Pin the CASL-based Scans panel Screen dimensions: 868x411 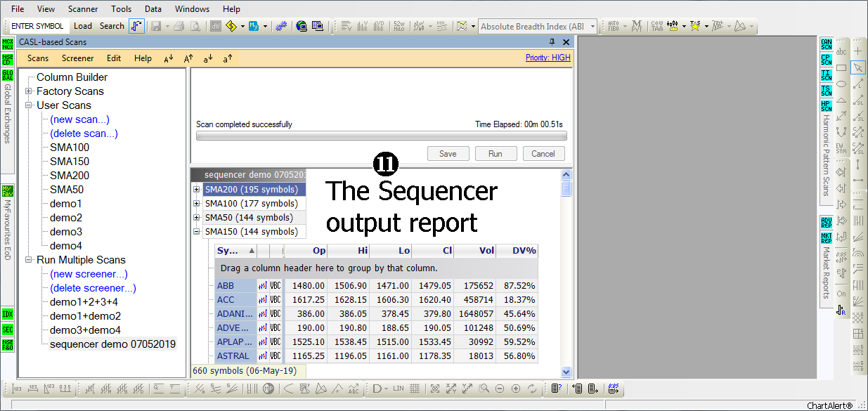pos(552,42)
